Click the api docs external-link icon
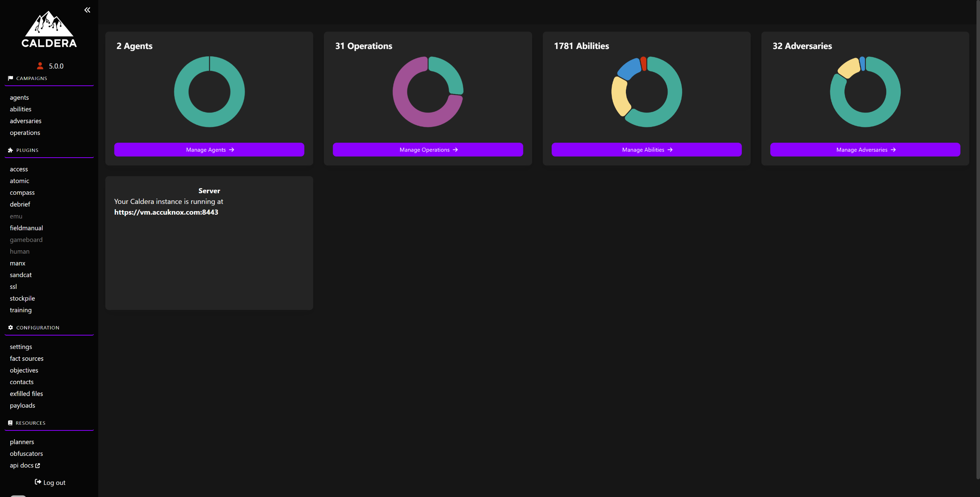 coord(38,466)
